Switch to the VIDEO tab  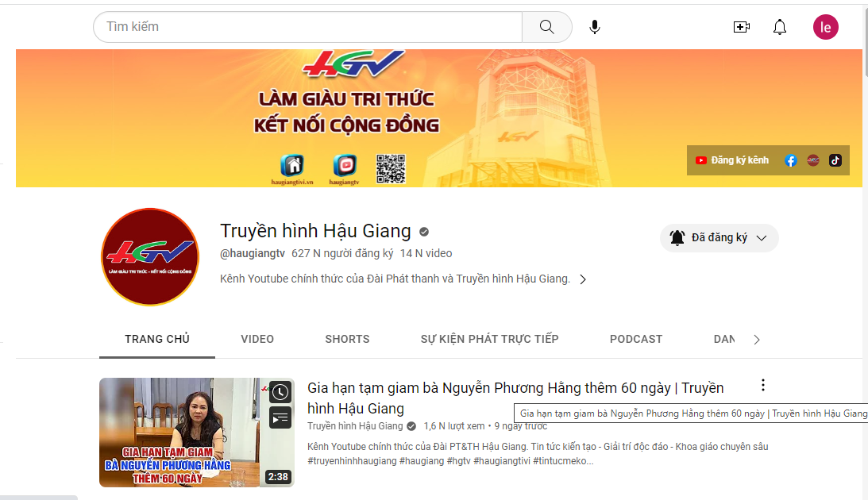pyautogui.click(x=257, y=339)
